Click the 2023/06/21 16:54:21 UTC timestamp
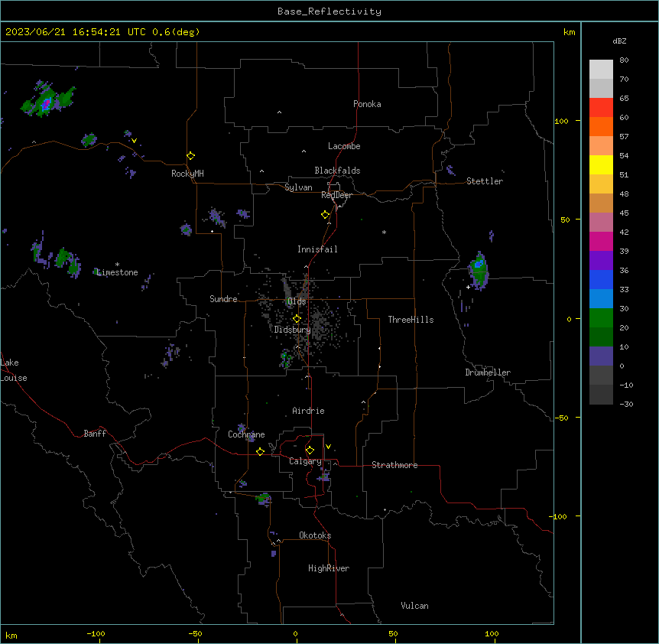Image resolution: width=659 pixels, height=644 pixels. [75, 32]
